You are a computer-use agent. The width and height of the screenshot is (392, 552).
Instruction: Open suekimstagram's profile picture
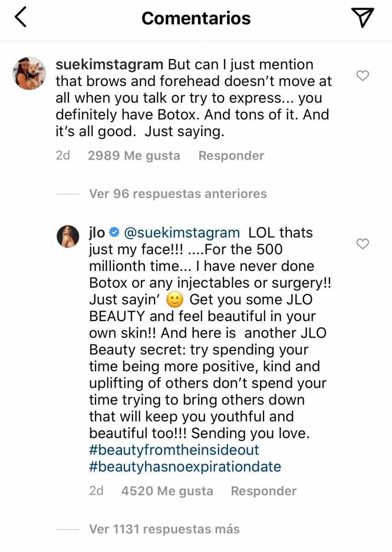tap(29, 74)
